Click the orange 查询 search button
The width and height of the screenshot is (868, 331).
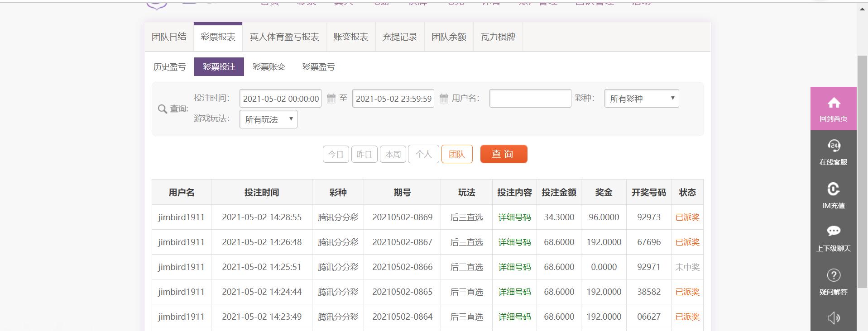[504, 154]
